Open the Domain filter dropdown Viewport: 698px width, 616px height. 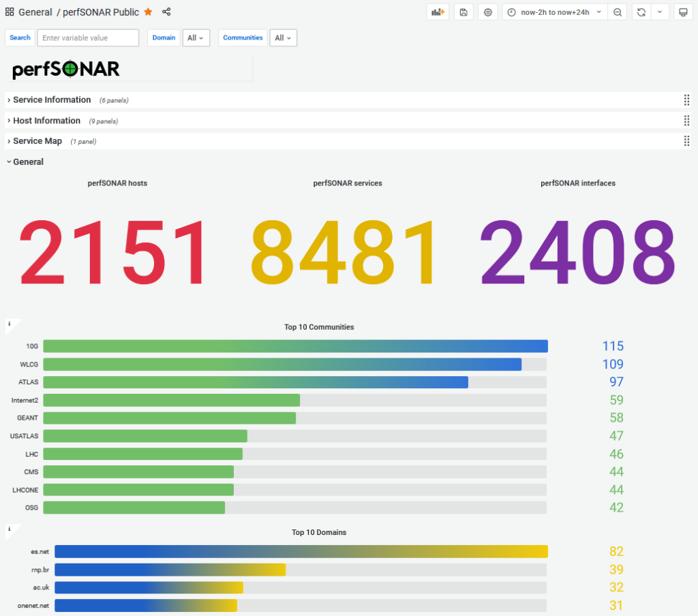coord(196,37)
